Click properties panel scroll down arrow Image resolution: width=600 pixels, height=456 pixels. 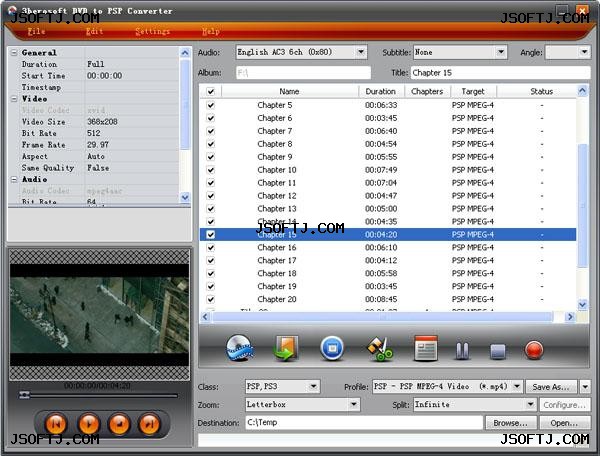[x=185, y=197]
